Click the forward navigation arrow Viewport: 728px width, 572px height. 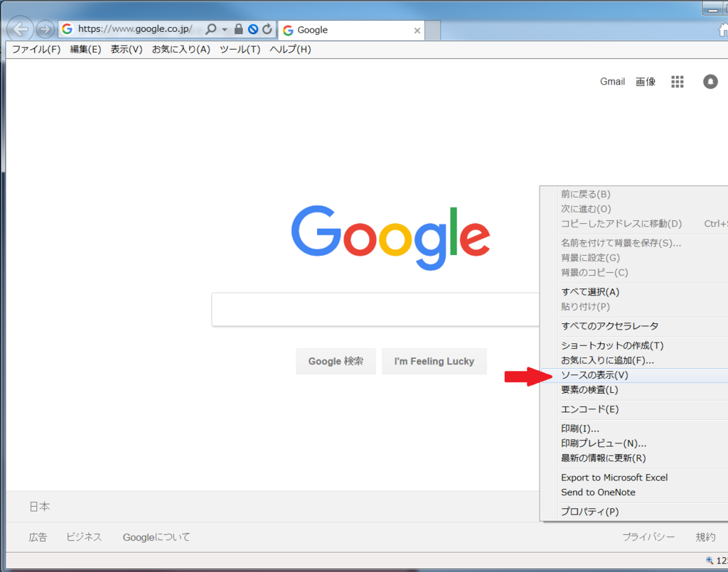click(44, 29)
